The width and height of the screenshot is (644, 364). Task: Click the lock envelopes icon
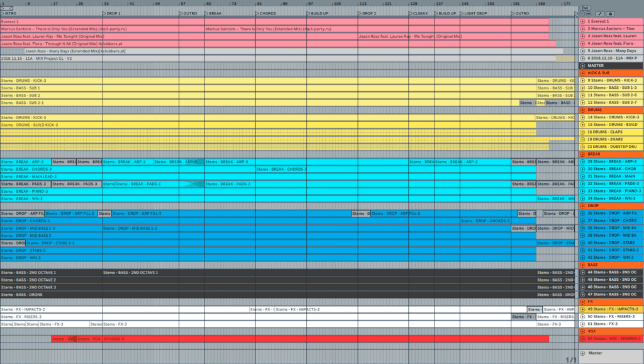coord(611,13)
